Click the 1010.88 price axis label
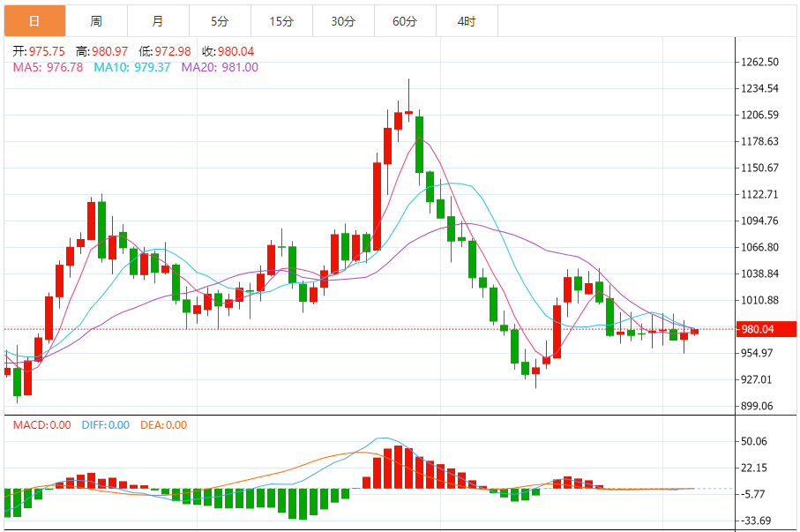The width and height of the screenshot is (800, 532). pyautogui.click(x=759, y=300)
